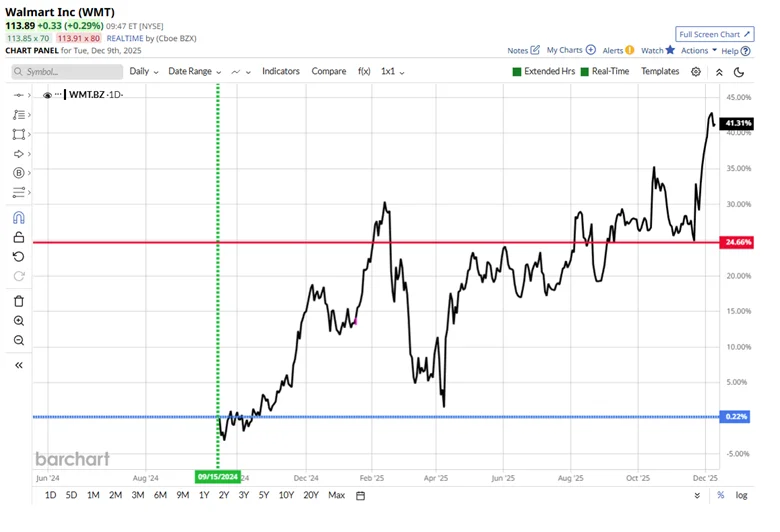Collapse the drawing tools sidebar

[x=18, y=365]
